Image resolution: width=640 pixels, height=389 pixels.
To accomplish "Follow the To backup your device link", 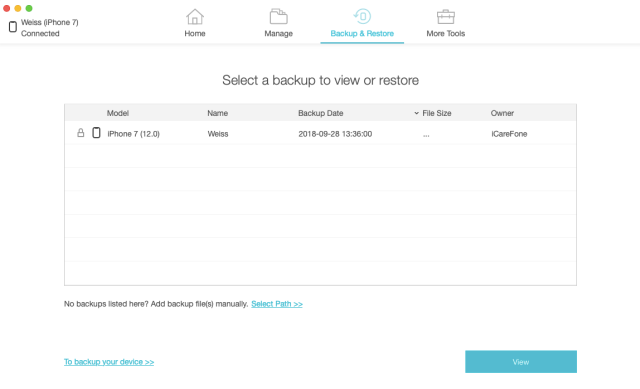I will pos(109,362).
